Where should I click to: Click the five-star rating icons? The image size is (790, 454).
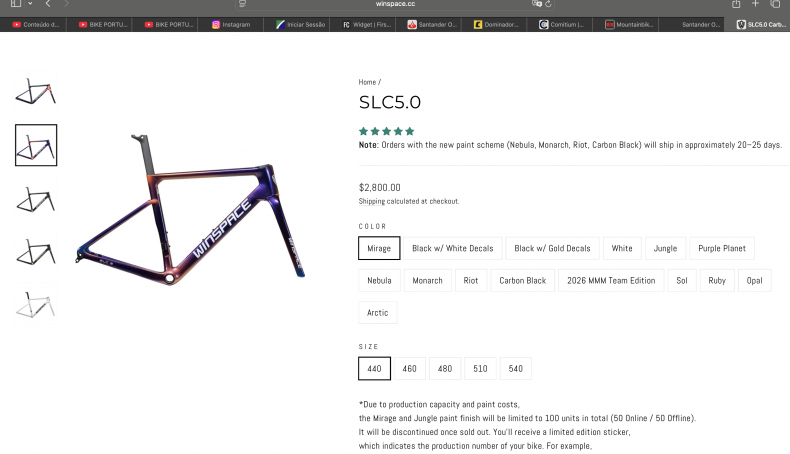386,131
